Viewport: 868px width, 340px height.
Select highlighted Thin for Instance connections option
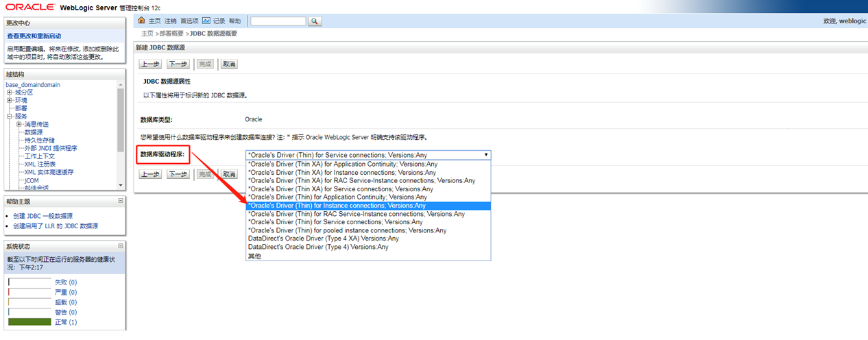click(x=368, y=206)
